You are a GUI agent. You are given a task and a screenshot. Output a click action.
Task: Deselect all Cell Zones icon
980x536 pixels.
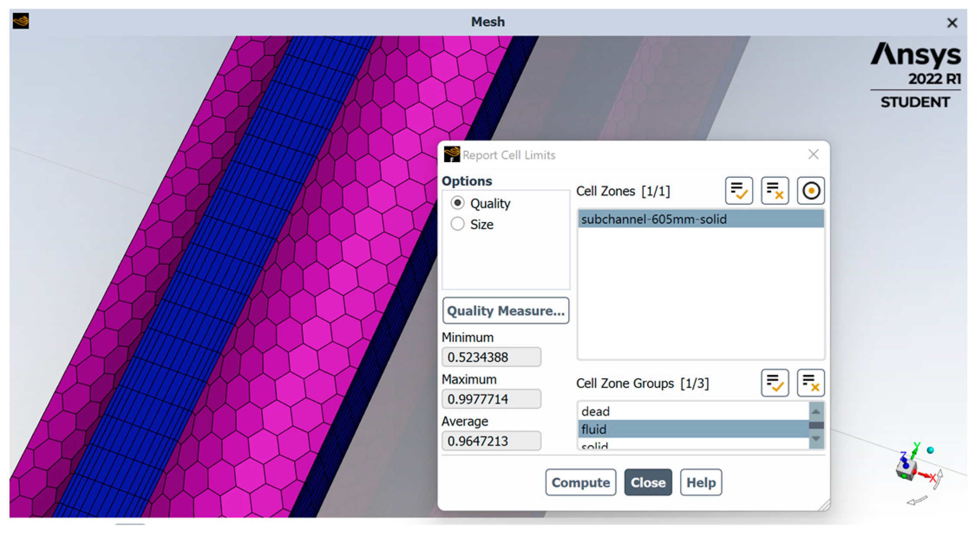pos(775,191)
